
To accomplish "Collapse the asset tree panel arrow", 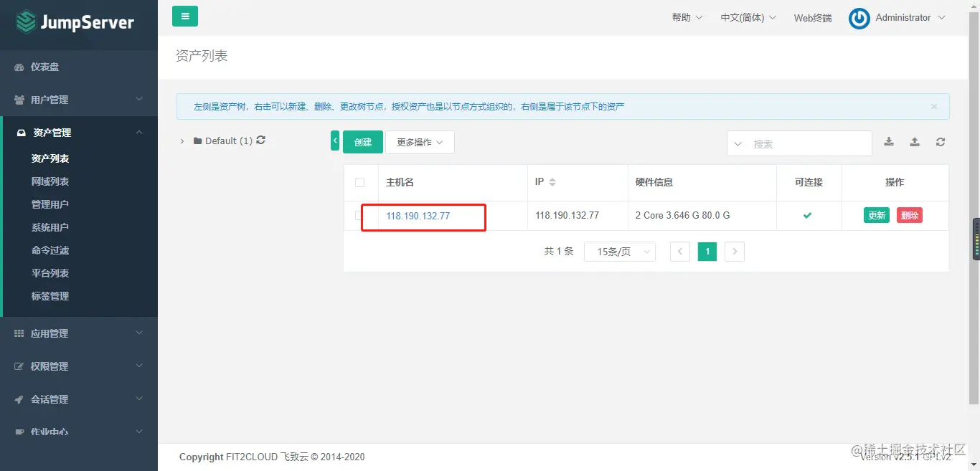I will [335, 141].
